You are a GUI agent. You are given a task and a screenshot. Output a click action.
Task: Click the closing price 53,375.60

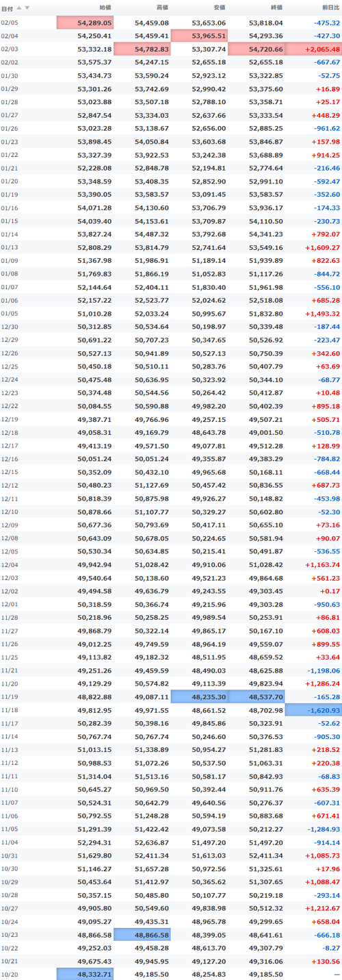coord(265,88)
